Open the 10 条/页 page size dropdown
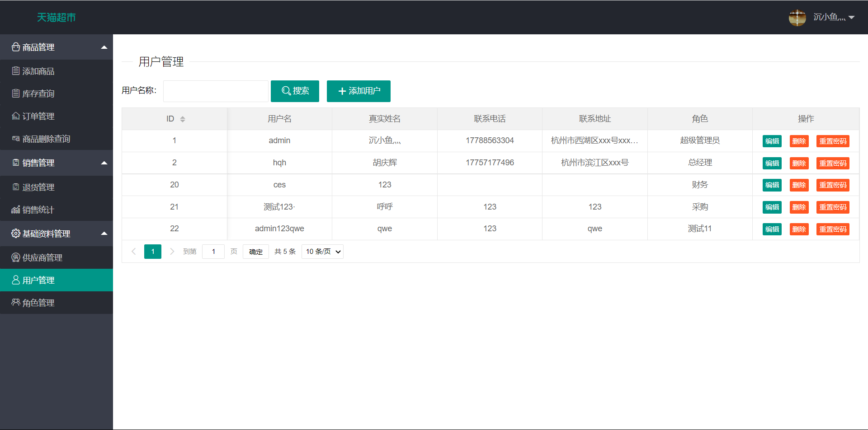 (322, 252)
